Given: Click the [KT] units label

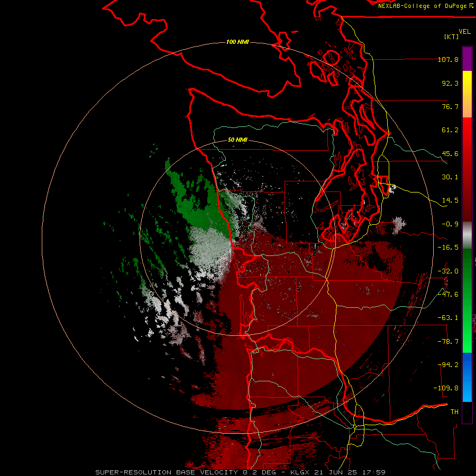Looking at the screenshot, I should 452,36.
